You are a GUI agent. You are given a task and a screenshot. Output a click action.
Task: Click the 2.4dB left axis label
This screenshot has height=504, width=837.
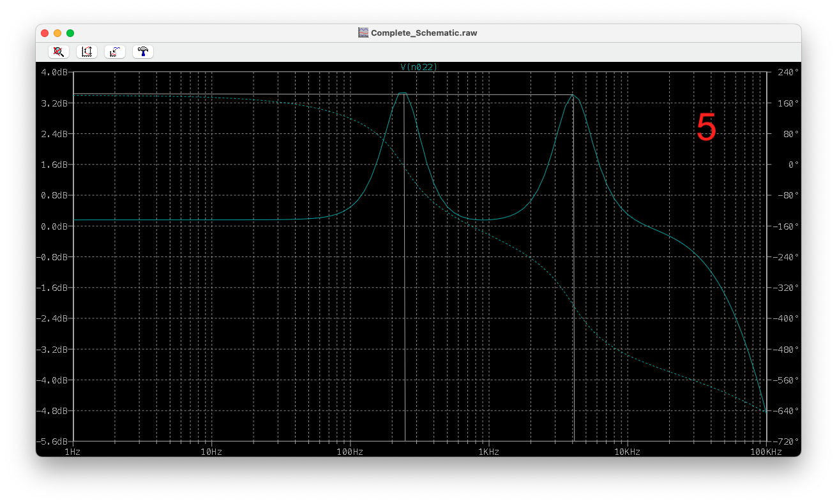point(56,133)
